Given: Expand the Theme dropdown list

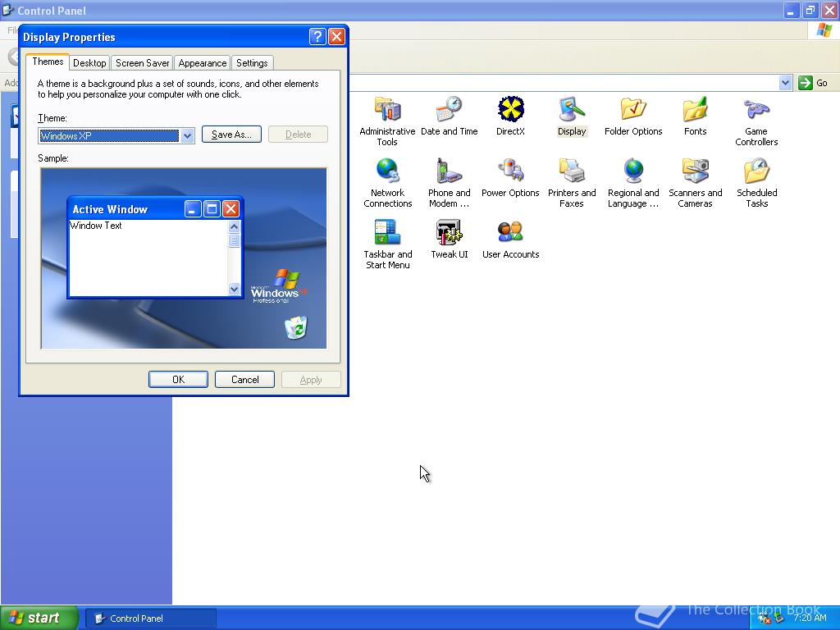Looking at the screenshot, I should click(x=188, y=135).
